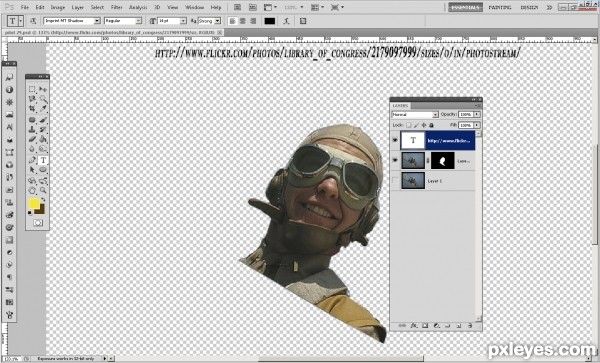This screenshot has width=600, height=363.
Task: Add a layer mask
Action: click(x=425, y=326)
